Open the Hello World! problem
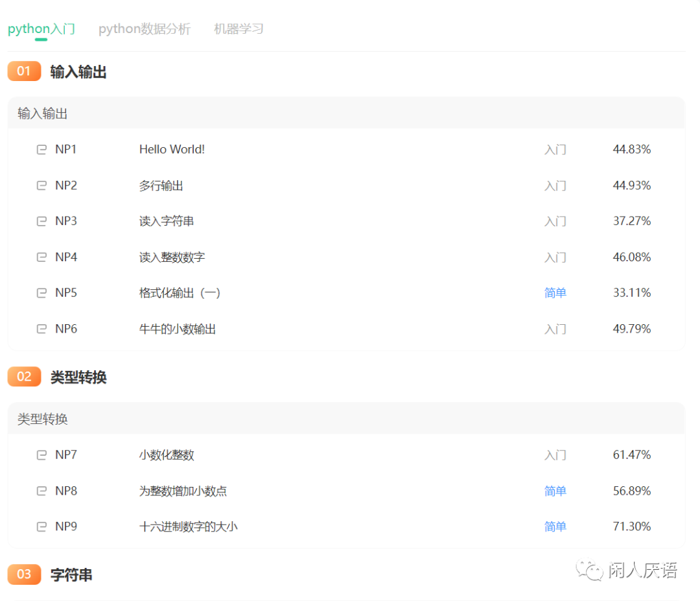Viewport: 700px width, 601px height. [x=172, y=149]
